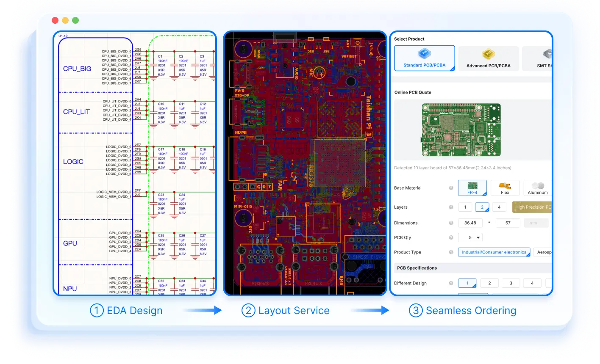The width and height of the screenshot is (600, 364).
Task: Choose the Advanced PCB/PCBA product icon
Action: point(488,54)
